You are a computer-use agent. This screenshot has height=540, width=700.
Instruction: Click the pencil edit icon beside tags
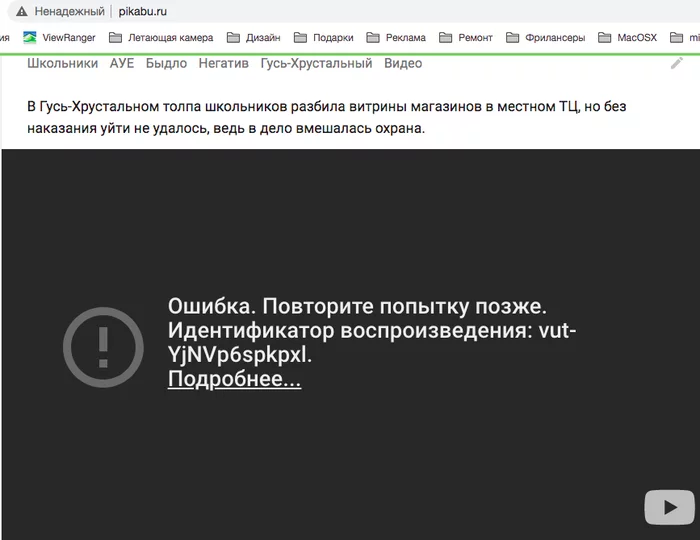[677, 63]
